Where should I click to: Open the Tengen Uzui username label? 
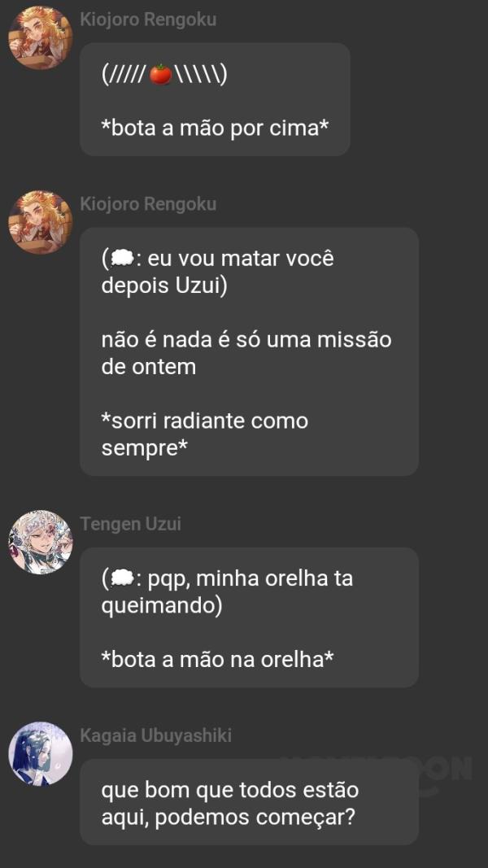131,524
